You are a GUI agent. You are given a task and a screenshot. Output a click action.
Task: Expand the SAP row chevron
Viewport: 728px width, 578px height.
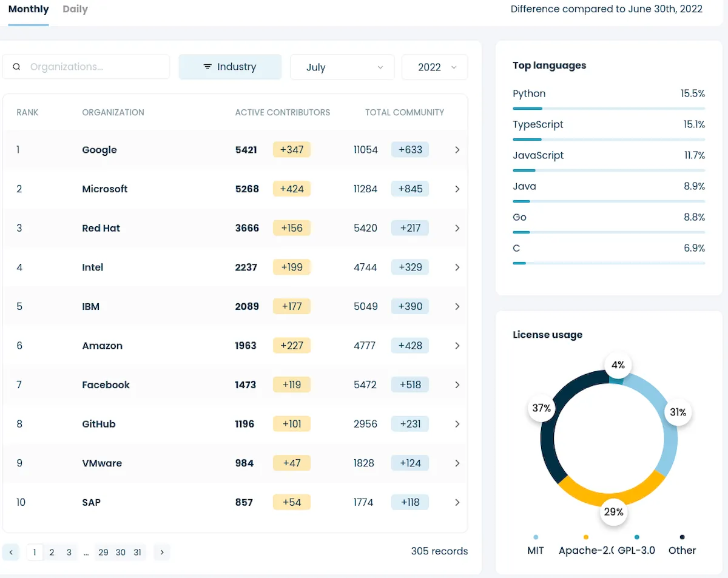(x=457, y=502)
